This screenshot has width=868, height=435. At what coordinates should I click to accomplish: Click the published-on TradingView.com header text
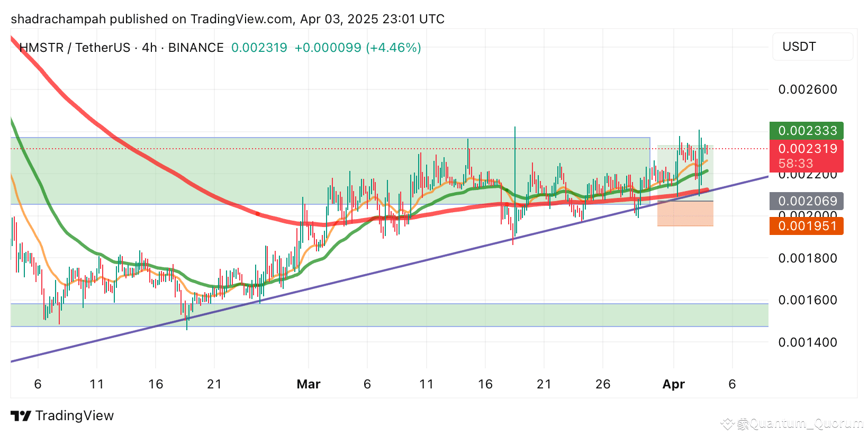pos(228,19)
